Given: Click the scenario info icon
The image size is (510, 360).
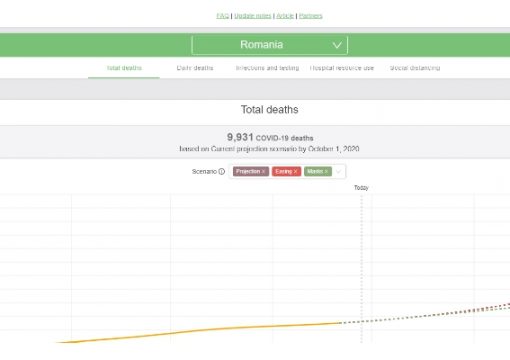Looking at the screenshot, I should click(x=222, y=172).
